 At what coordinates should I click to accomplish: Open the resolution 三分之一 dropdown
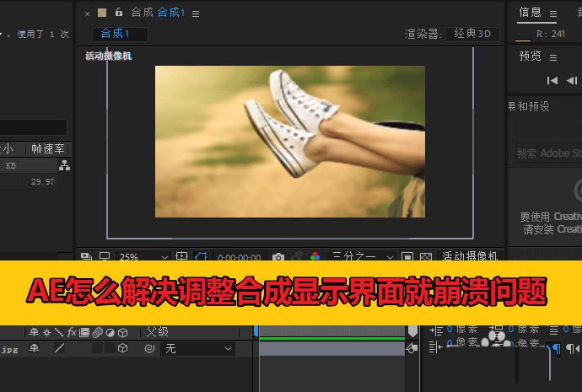(363, 256)
